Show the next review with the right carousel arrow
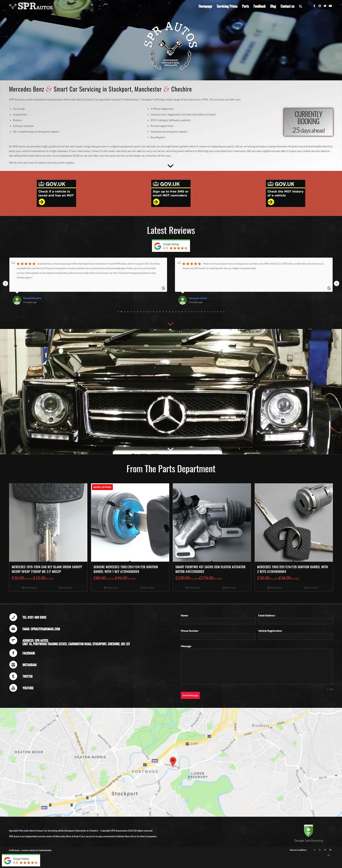This screenshot has width=342, height=868. [x=336, y=283]
